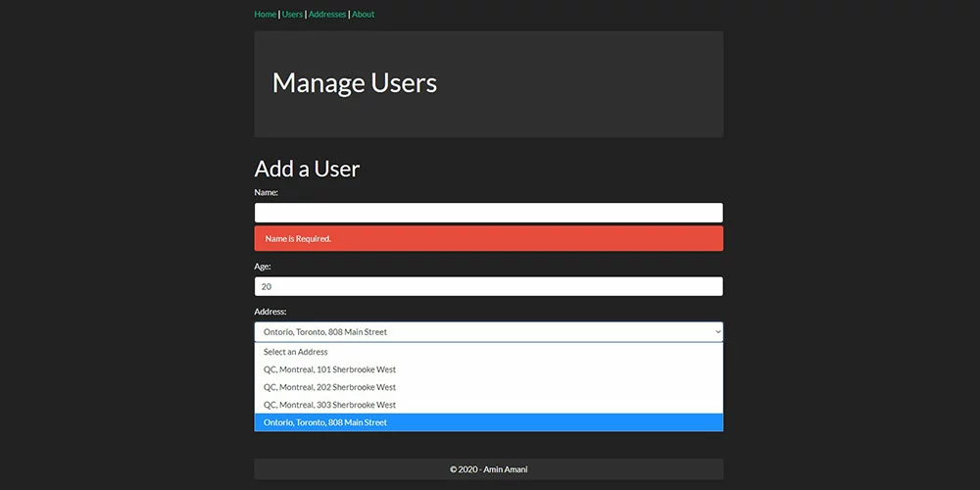Collapse the Address dropdown select box

(489, 332)
